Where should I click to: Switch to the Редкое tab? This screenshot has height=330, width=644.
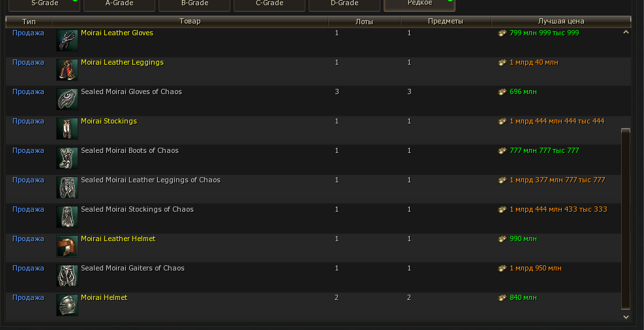click(x=420, y=4)
